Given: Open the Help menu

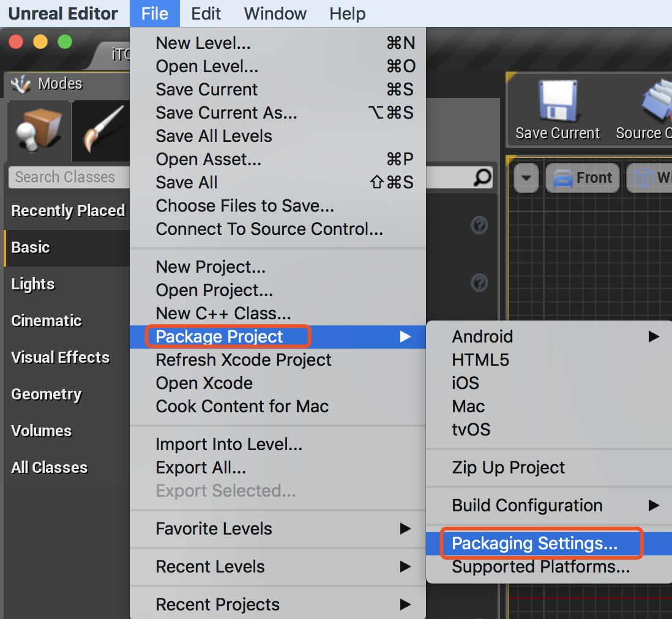Looking at the screenshot, I should [348, 13].
